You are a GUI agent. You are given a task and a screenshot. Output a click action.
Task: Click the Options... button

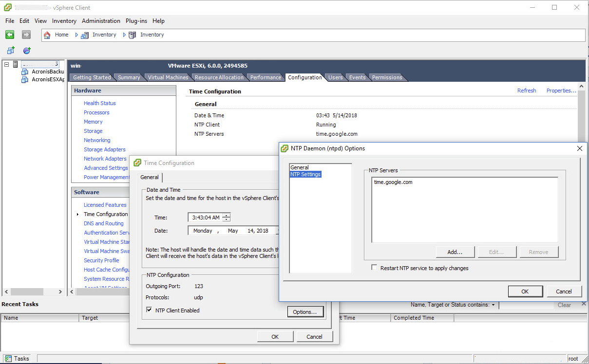[305, 312]
